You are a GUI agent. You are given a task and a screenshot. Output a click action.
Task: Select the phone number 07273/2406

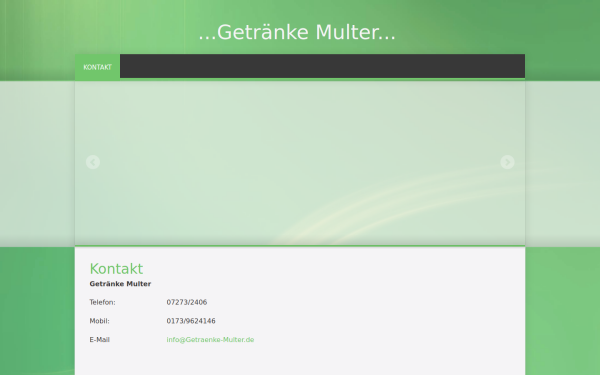click(187, 302)
